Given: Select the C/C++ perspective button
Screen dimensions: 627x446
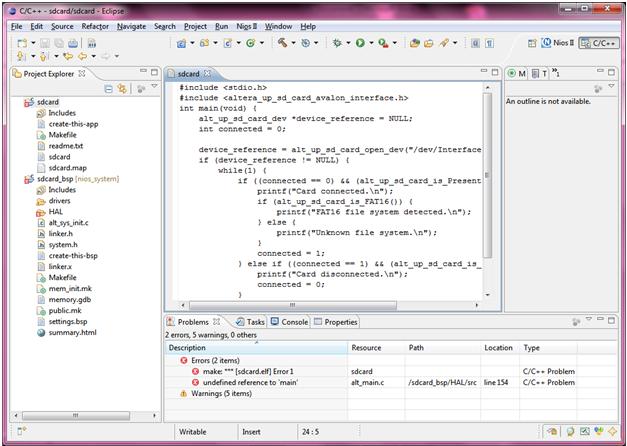Looking at the screenshot, I should (x=598, y=44).
